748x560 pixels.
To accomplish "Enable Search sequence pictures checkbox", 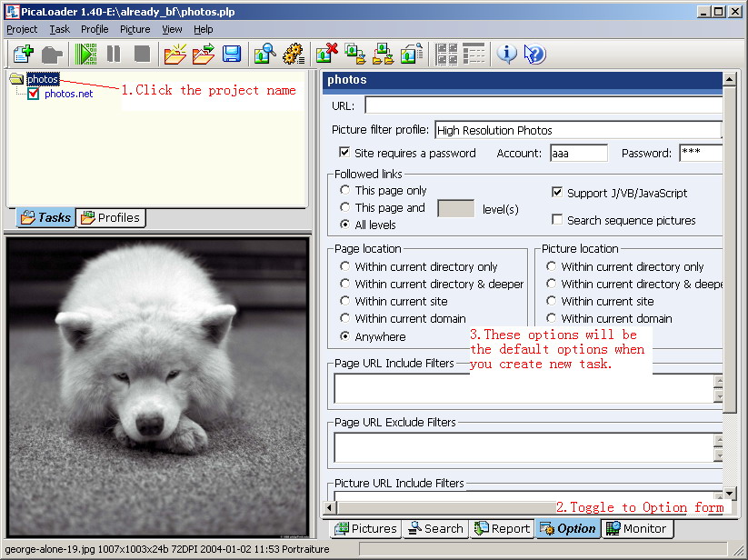I will click(x=557, y=220).
